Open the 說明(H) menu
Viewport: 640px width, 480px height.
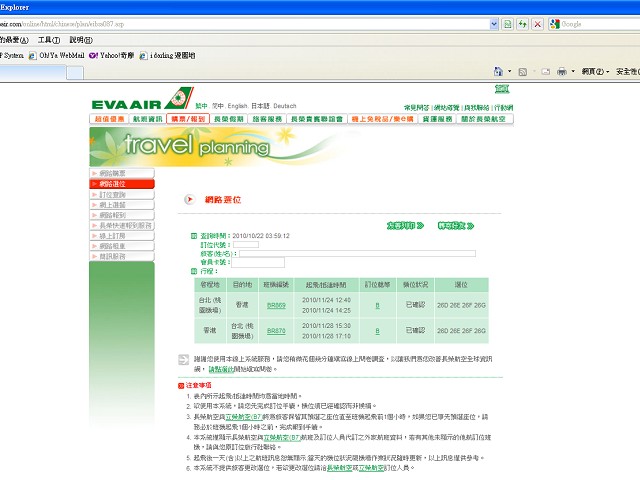tap(82, 39)
